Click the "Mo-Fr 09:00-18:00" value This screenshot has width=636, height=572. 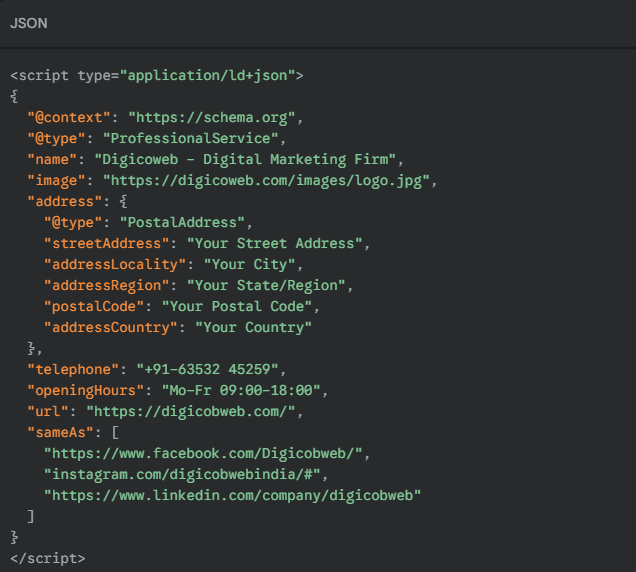pos(241,390)
